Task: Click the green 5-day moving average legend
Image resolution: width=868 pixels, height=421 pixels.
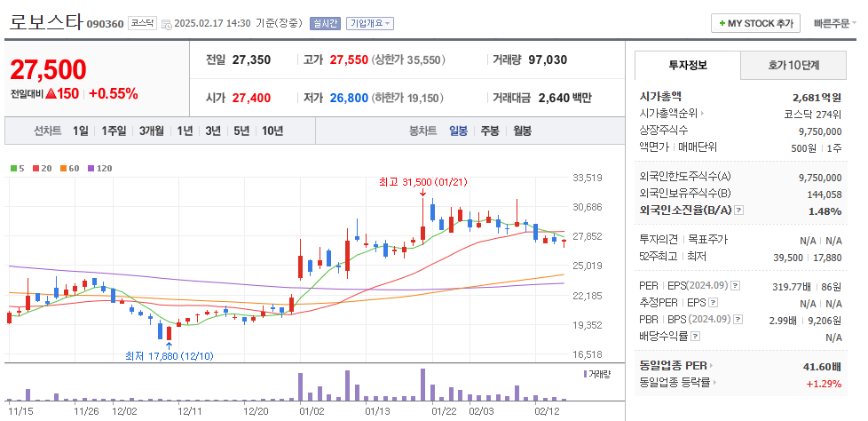Action: pos(17,169)
